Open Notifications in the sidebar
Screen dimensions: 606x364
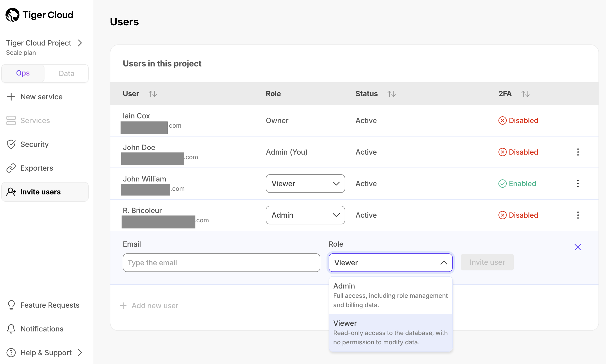(45, 329)
